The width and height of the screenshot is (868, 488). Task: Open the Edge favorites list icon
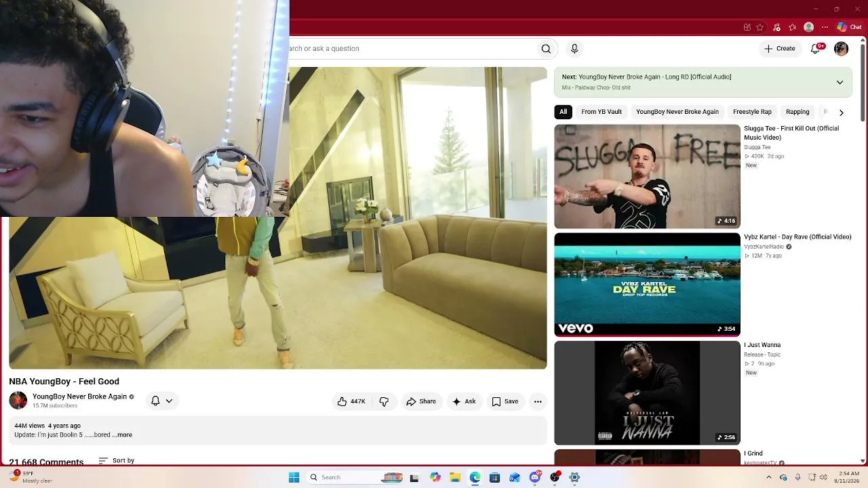click(793, 28)
